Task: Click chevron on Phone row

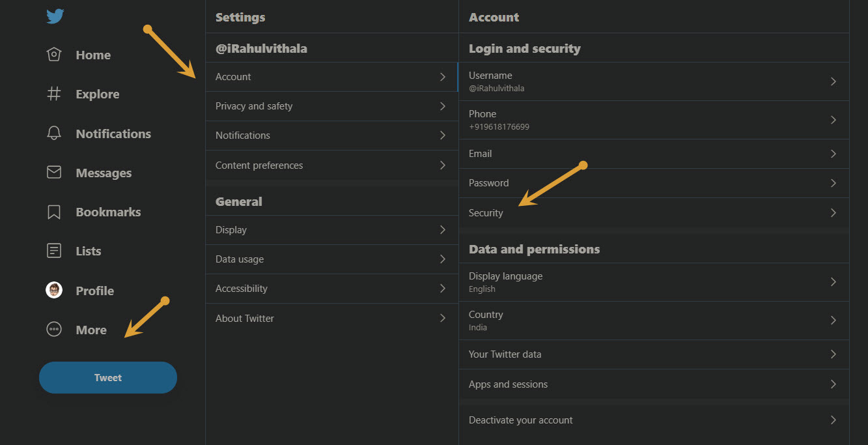Action: click(x=833, y=120)
